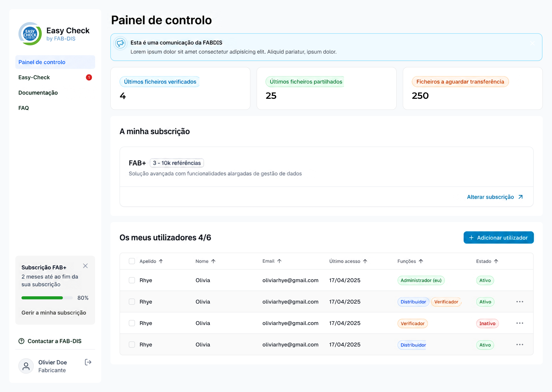Click the red notification badge on Easy-Check
552x392 pixels.
[x=89, y=77]
